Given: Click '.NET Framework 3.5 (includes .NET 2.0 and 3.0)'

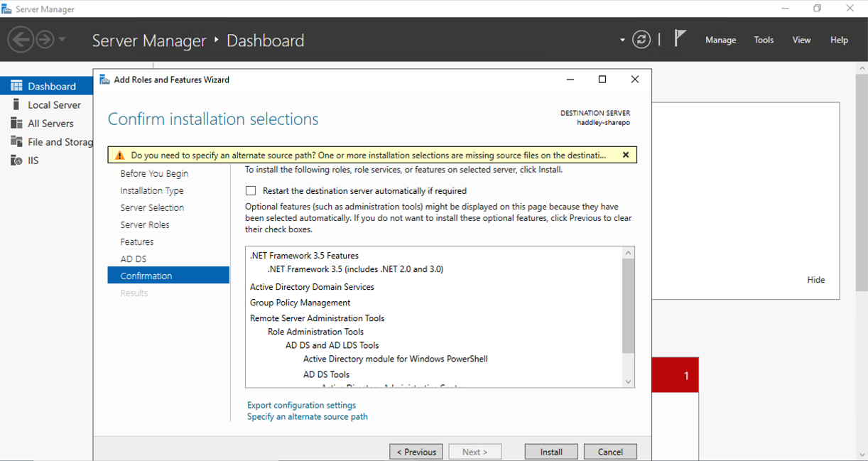Looking at the screenshot, I should 355,269.
